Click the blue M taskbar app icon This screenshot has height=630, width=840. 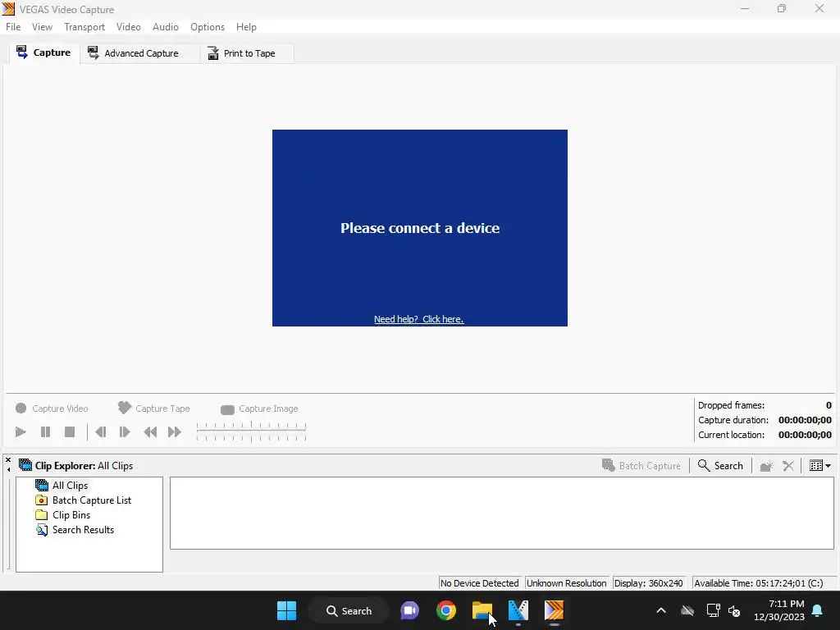pos(518,610)
